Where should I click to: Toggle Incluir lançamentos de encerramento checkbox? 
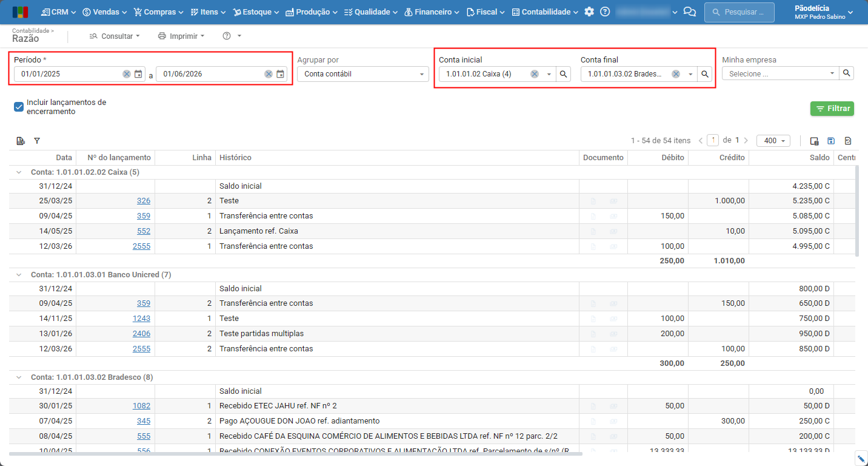19,107
